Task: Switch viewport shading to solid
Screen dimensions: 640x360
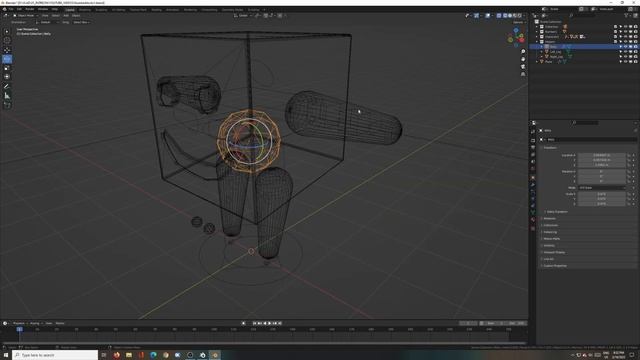Action: coord(509,16)
